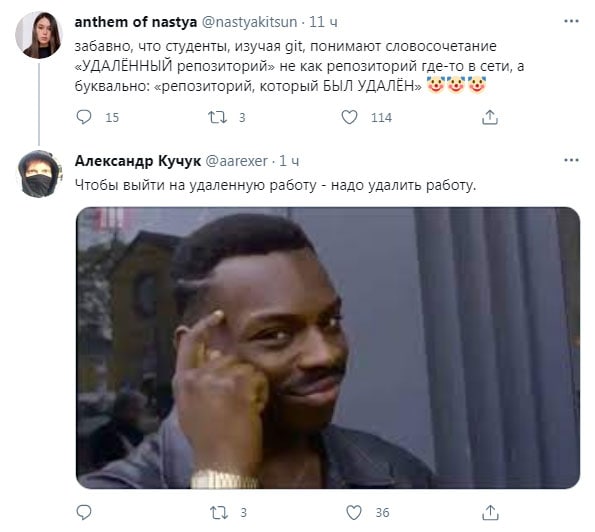Like the tweet with 114 likes
The image size is (595, 532).
point(349,117)
